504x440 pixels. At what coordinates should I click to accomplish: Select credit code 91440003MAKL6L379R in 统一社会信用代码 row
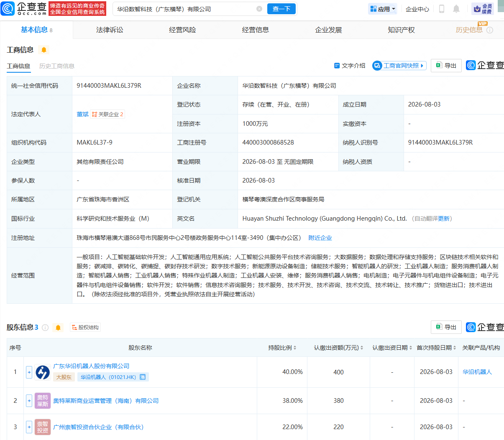pyautogui.click(x=109, y=86)
